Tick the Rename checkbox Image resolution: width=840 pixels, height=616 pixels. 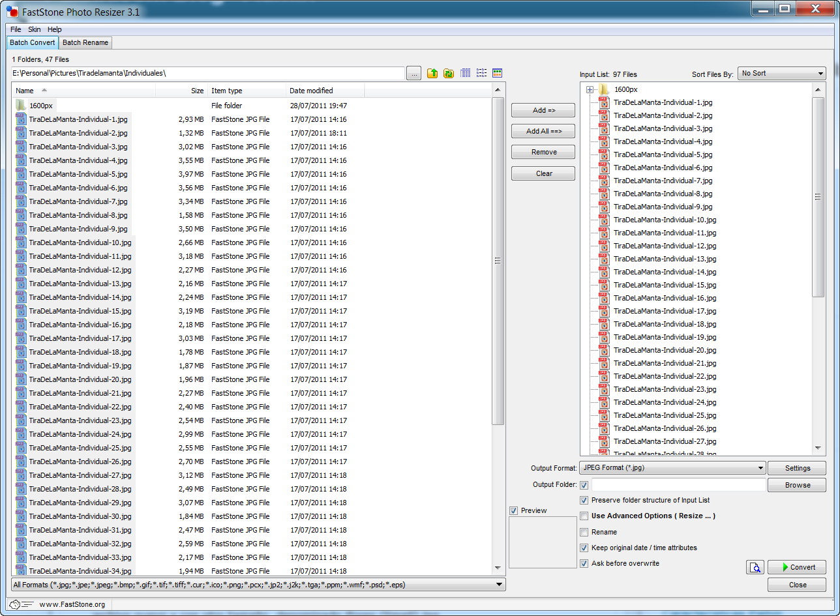coord(584,532)
